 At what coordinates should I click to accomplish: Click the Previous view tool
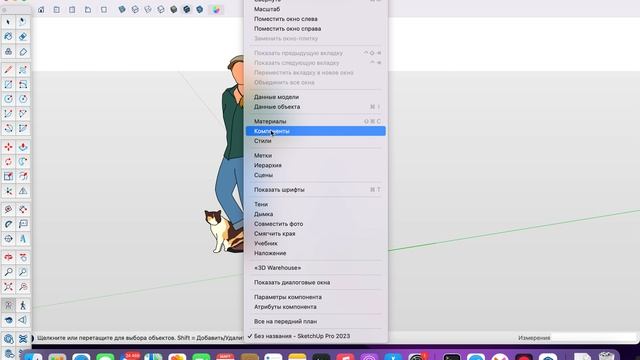pyautogui.click(x=23, y=287)
